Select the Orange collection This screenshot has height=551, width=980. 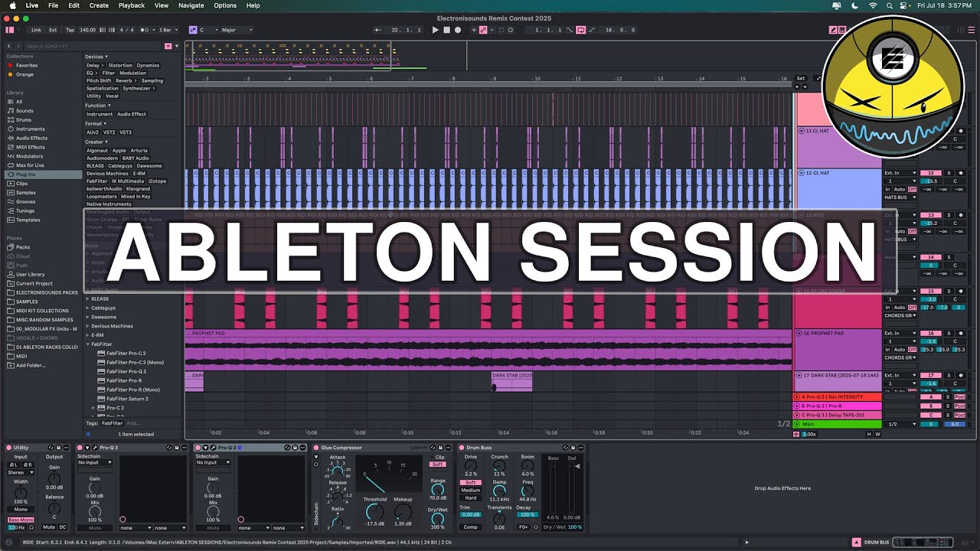pos(24,74)
